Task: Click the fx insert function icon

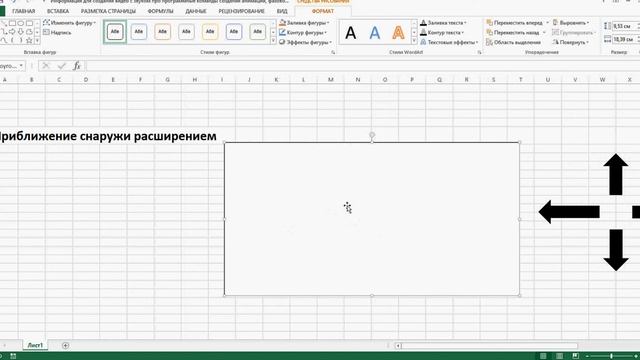Action: 77,66
